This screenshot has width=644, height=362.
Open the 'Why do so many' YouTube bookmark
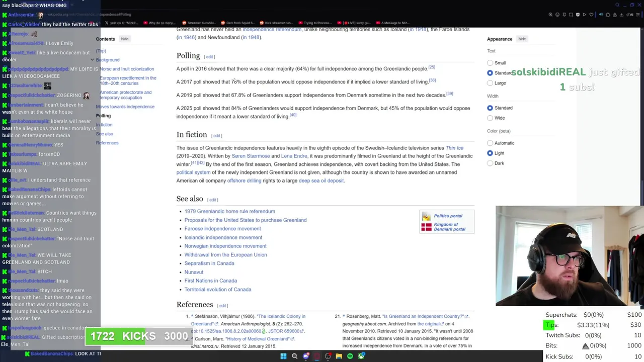(x=159, y=23)
